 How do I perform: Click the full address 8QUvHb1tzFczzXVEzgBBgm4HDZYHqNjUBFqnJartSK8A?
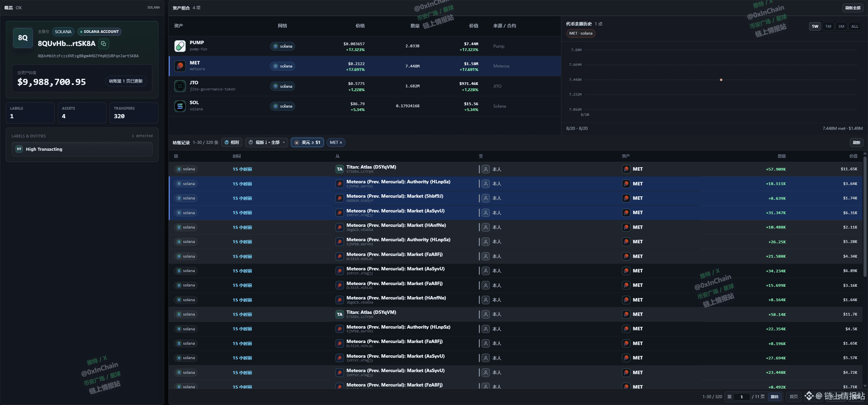(88, 56)
